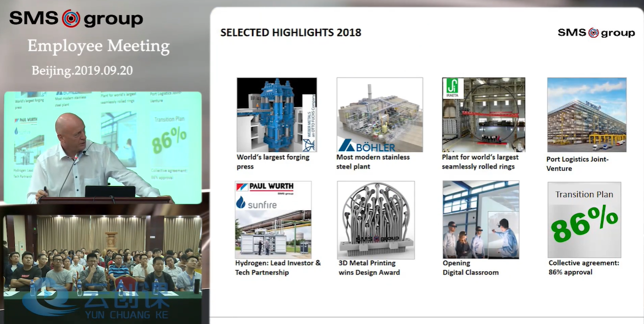Open the Port Logistics building photo
The height and width of the screenshot is (324, 644).
[x=587, y=115]
